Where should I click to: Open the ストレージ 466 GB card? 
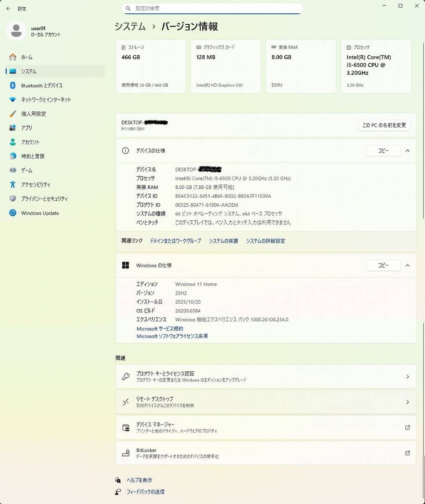(x=151, y=66)
